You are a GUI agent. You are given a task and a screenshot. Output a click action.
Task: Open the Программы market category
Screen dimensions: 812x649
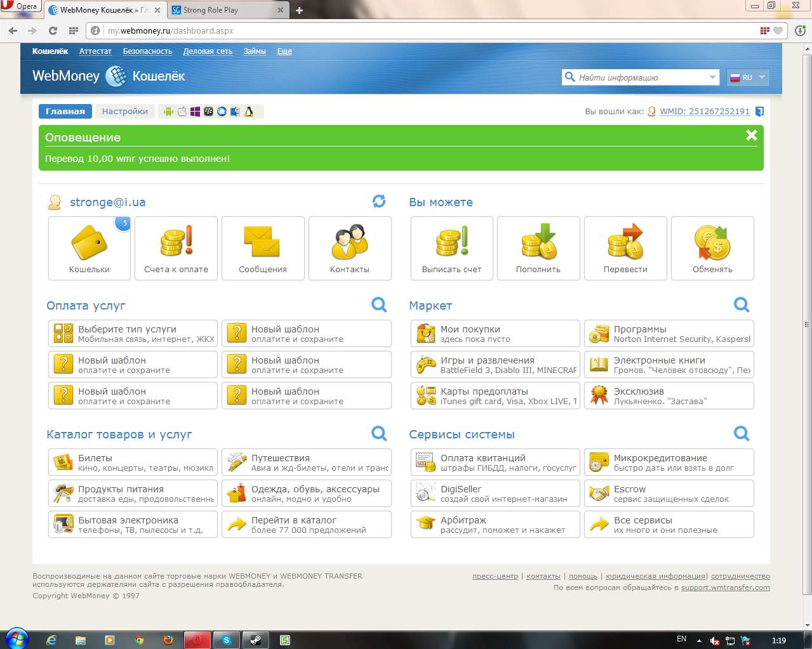point(669,334)
